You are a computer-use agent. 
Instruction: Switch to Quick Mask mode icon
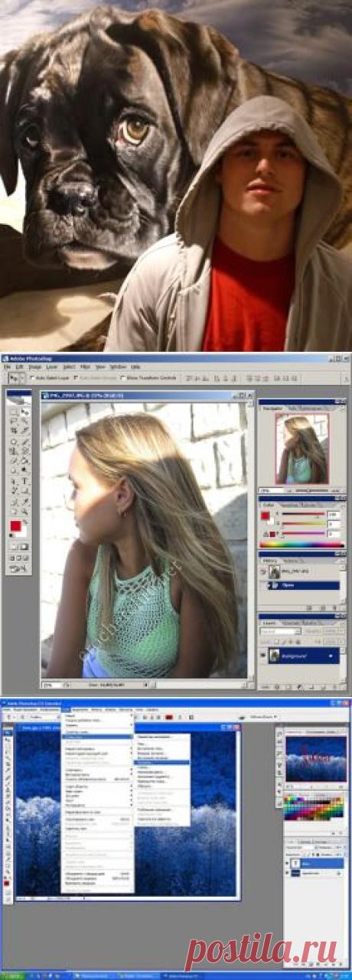[24, 546]
